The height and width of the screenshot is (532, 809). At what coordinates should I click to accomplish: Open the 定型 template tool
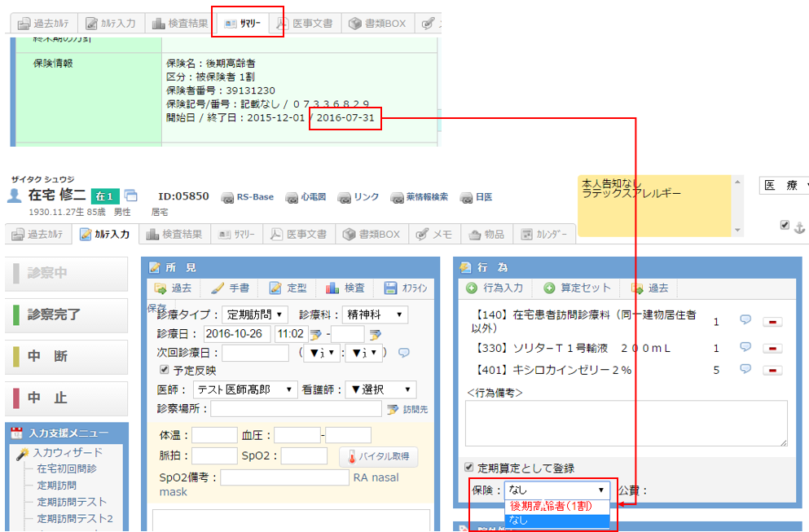click(x=288, y=288)
